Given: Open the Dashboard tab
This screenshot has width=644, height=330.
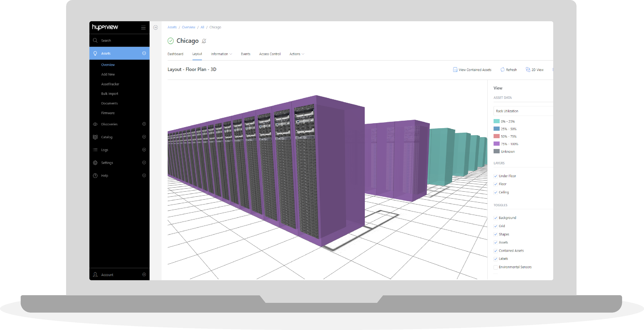Looking at the screenshot, I should pos(175,54).
